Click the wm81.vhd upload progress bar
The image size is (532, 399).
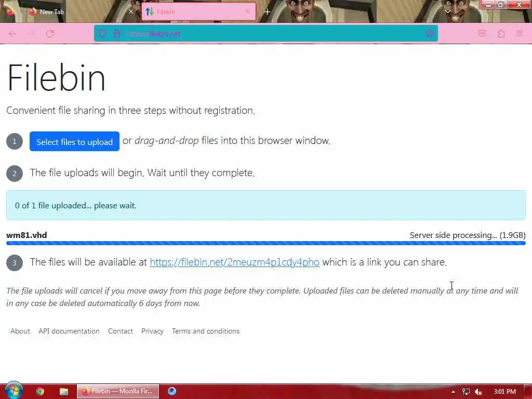click(x=265, y=243)
